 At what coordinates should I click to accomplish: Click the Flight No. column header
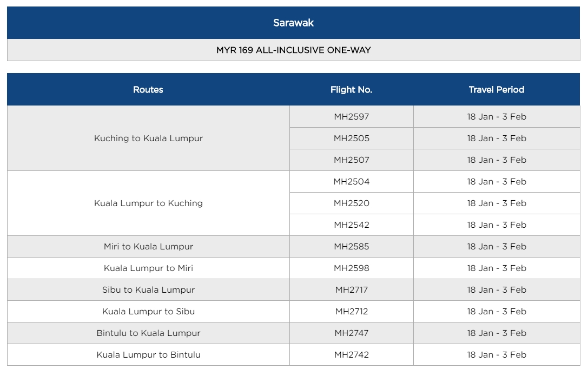click(x=351, y=90)
